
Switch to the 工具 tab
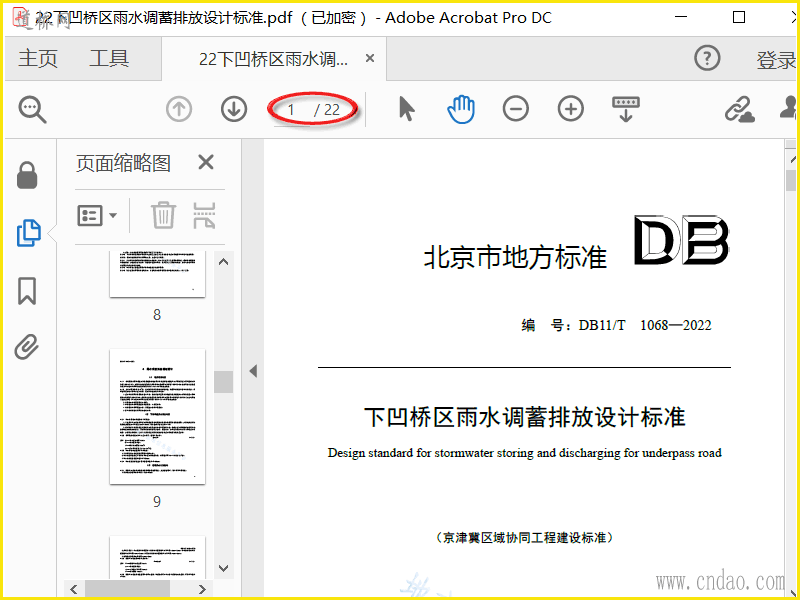click(109, 59)
